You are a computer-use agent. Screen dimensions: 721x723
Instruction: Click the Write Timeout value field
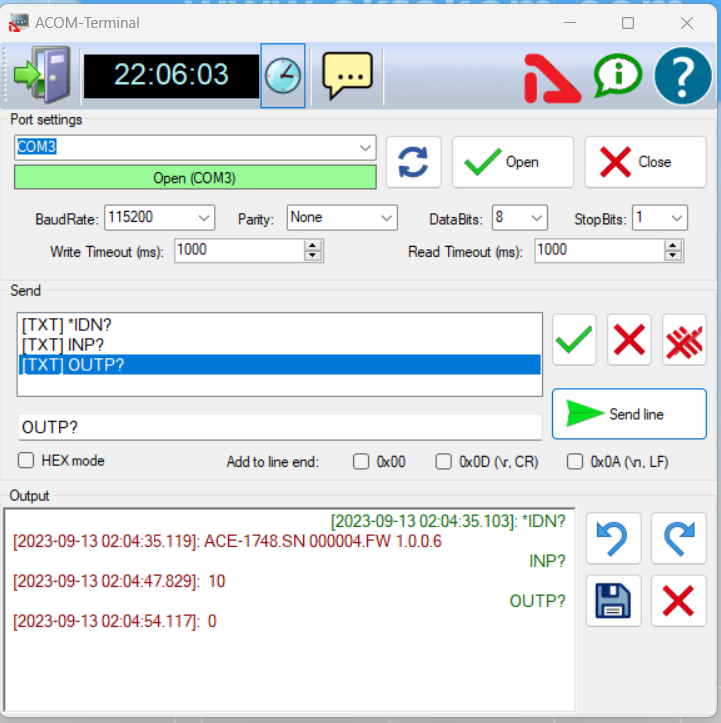point(240,250)
